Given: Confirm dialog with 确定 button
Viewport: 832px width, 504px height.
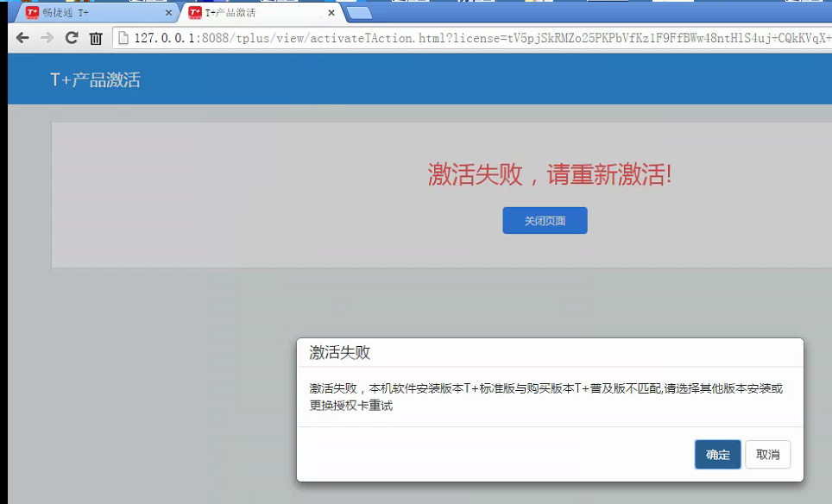Looking at the screenshot, I should tap(717, 454).
